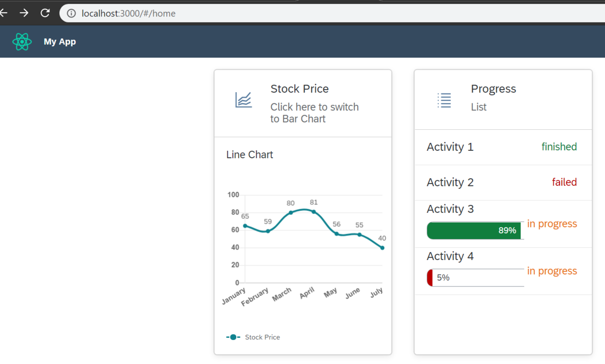Click the My App title in header

60,41
